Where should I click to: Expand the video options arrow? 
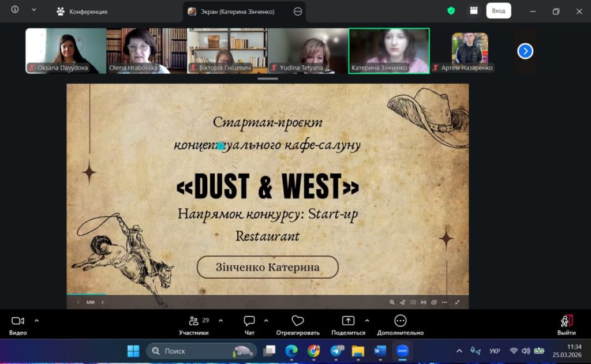coord(37,320)
